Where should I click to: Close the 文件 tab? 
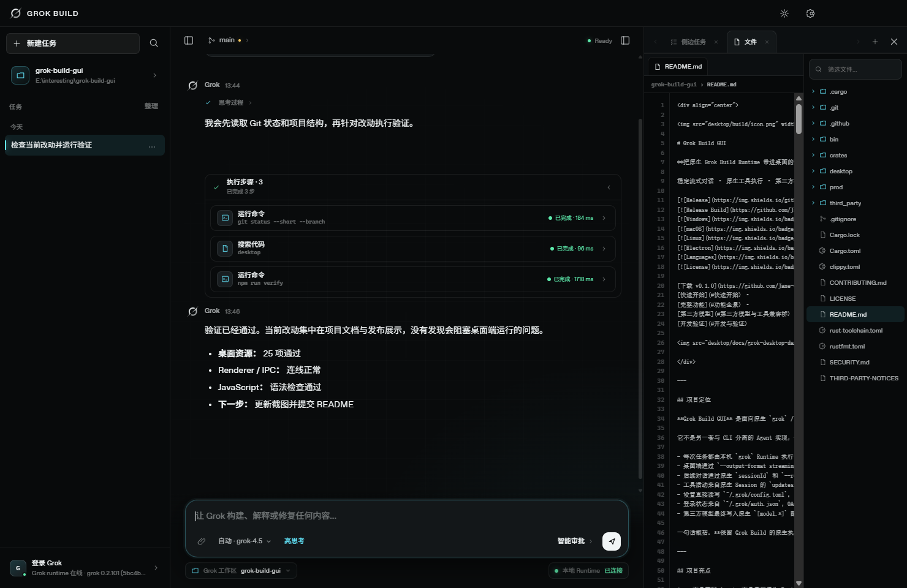(x=767, y=42)
